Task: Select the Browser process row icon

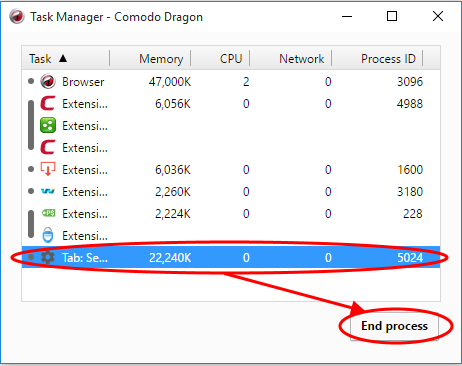Action: click(x=48, y=81)
